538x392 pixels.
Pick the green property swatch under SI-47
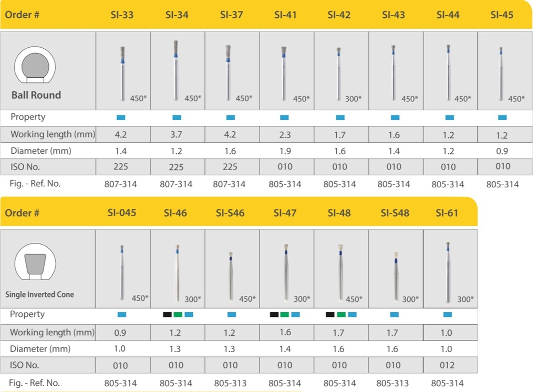pos(284,314)
